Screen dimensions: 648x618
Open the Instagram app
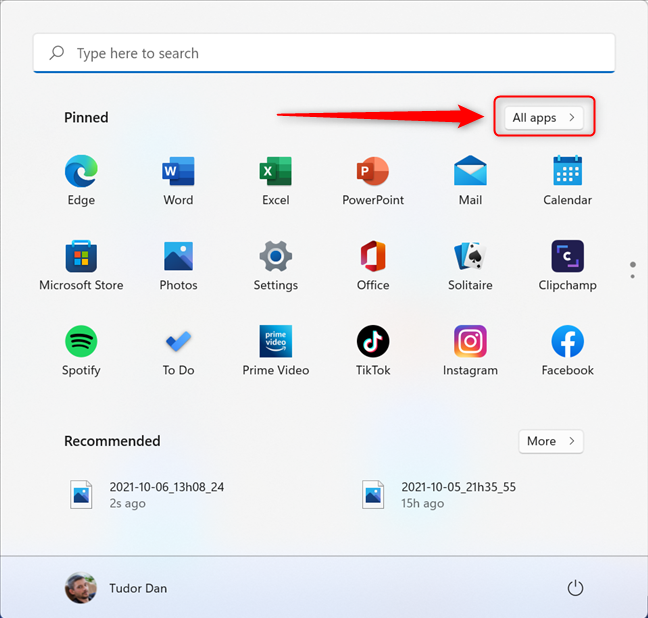470,351
